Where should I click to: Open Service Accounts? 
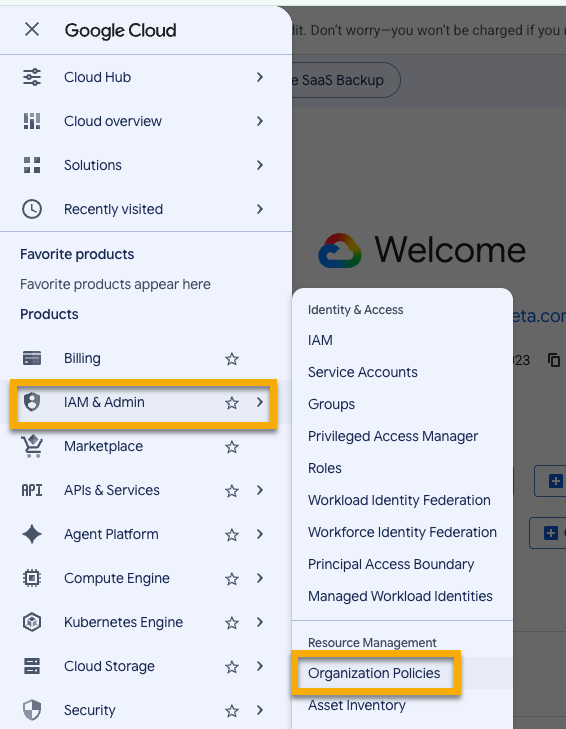(362, 372)
